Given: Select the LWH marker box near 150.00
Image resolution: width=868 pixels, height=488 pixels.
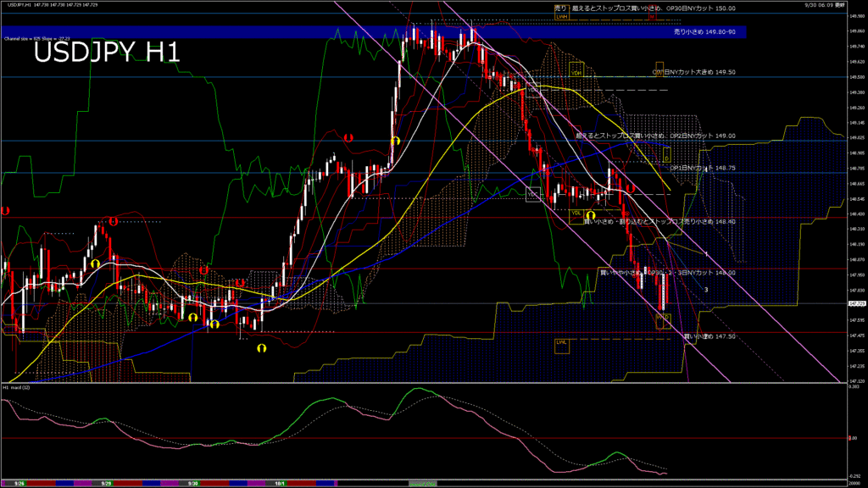Looking at the screenshot, I should [x=561, y=16].
